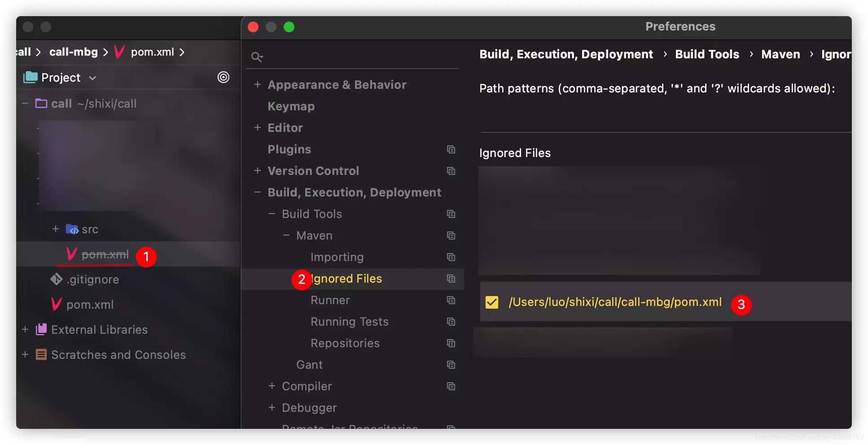Screen dimensions: 868x445
Task: Click the copy icon next to Importing
Action: [451, 257]
